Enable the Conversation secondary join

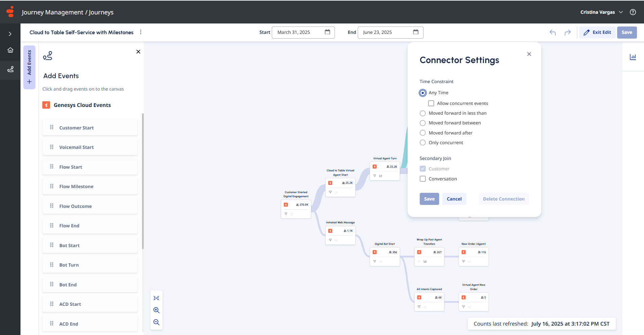(x=422, y=179)
